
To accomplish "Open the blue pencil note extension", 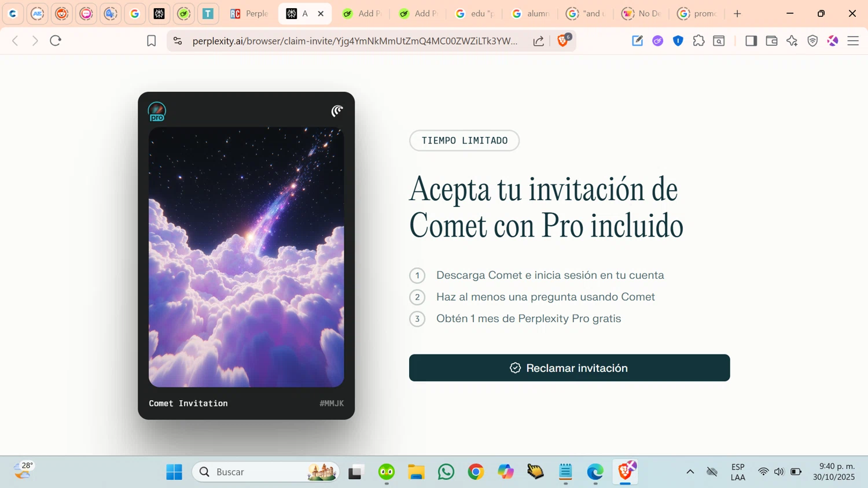I will pos(637,40).
